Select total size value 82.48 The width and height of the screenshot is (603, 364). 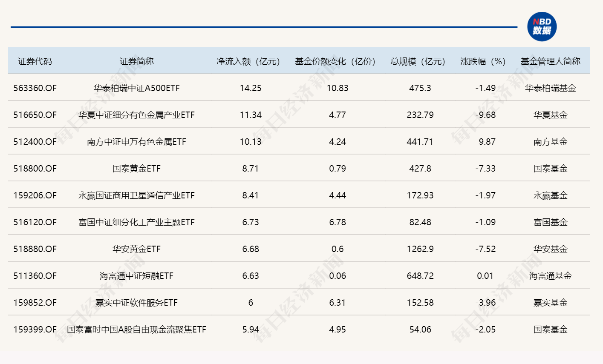tap(420, 222)
